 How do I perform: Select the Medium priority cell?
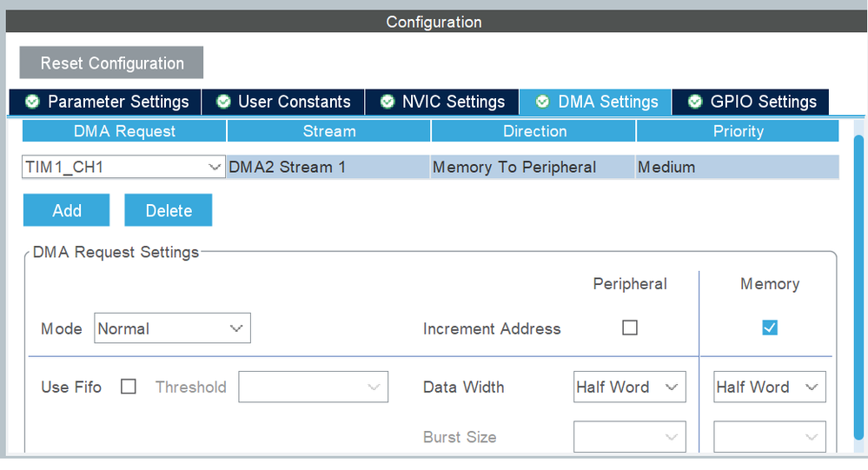tap(737, 167)
